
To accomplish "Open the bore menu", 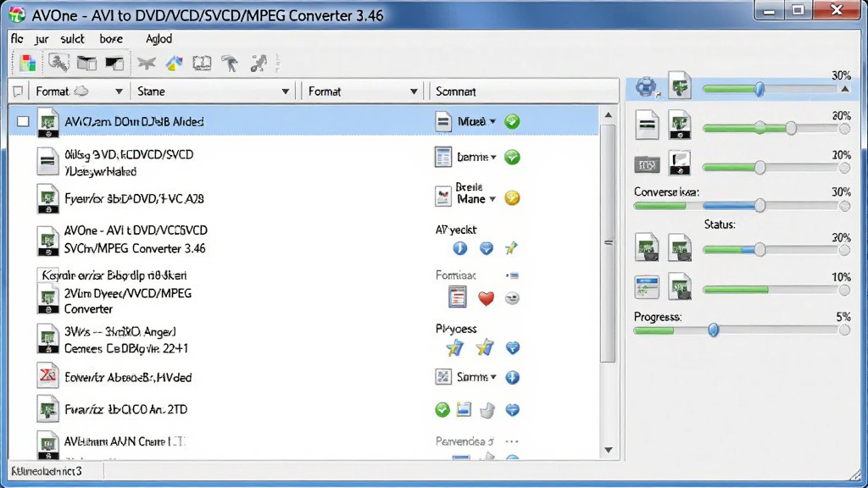I will (111, 39).
